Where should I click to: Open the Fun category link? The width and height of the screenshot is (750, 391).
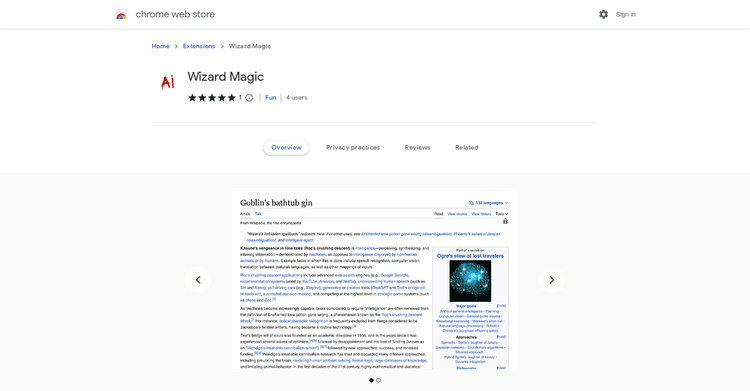[271, 98]
